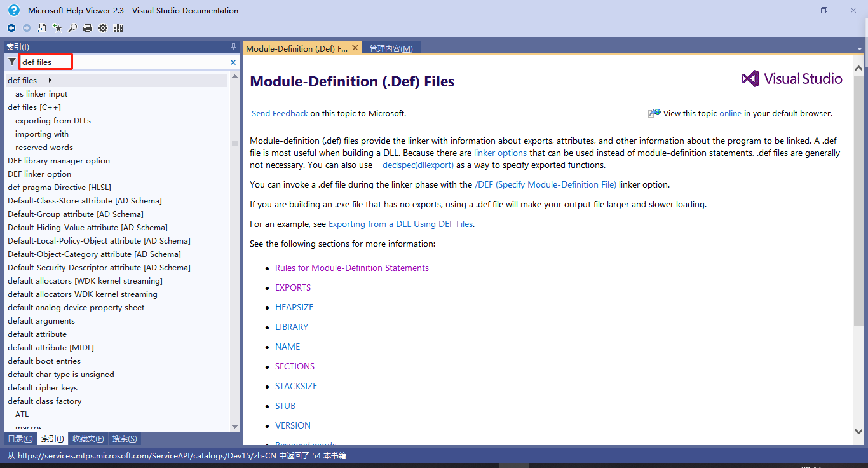
Task: Toggle the pin on the index panel header
Action: (233, 47)
